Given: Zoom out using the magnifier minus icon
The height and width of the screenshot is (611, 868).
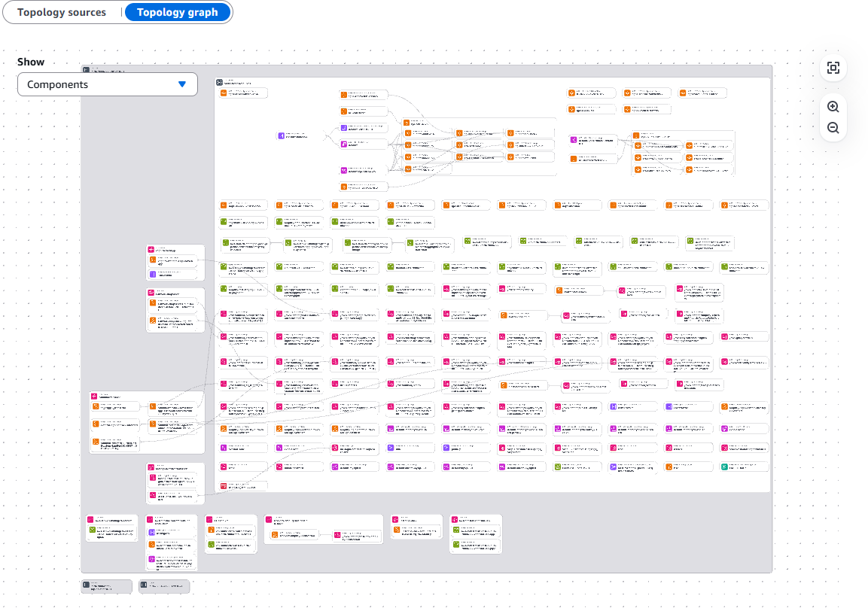Looking at the screenshot, I should [833, 128].
